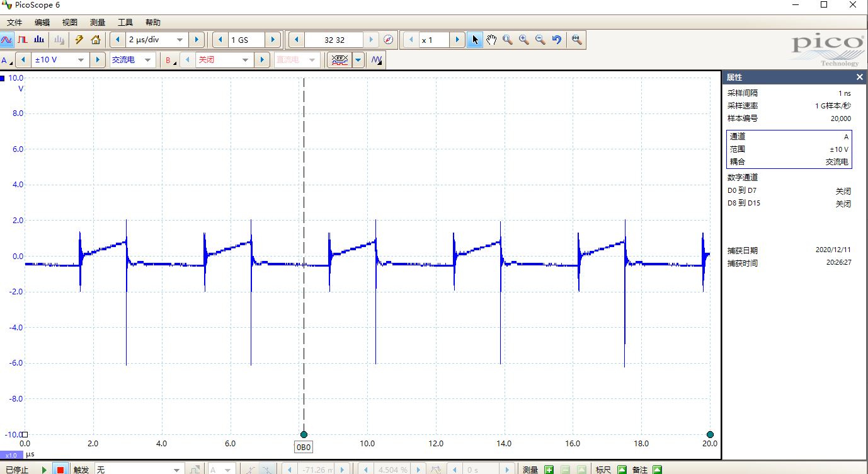Switch to persistence mode

click(x=23, y=40)
